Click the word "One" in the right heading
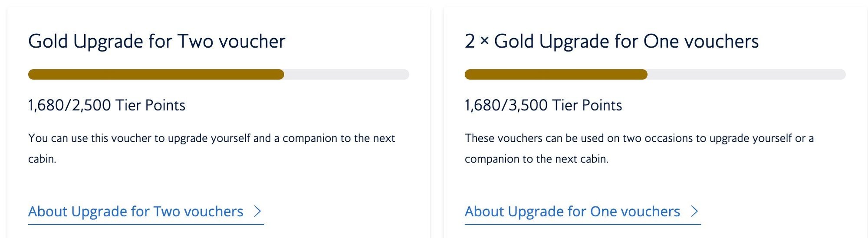This screenshot has height=238, width=868. 661,42
